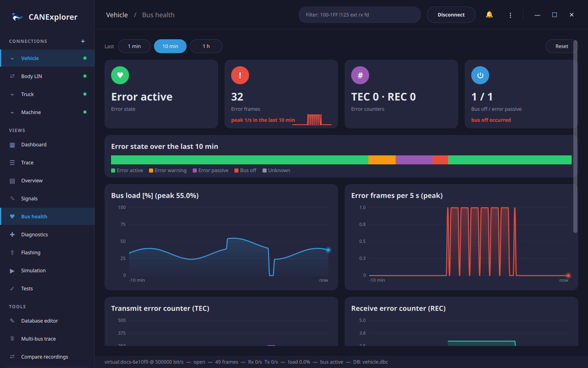Screen dimensions: 588x368
Task: Click the Trace list icon
Action: click(x=12, y=163)
